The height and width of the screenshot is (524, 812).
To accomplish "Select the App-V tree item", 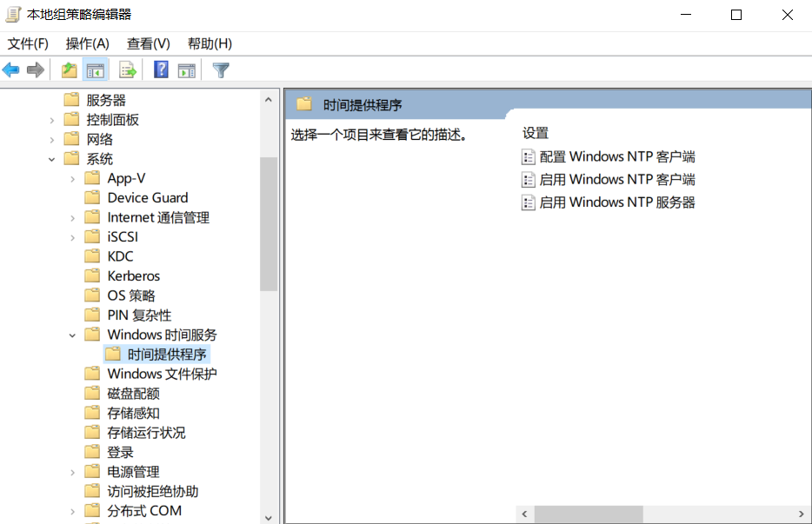I will click(126, 178).
